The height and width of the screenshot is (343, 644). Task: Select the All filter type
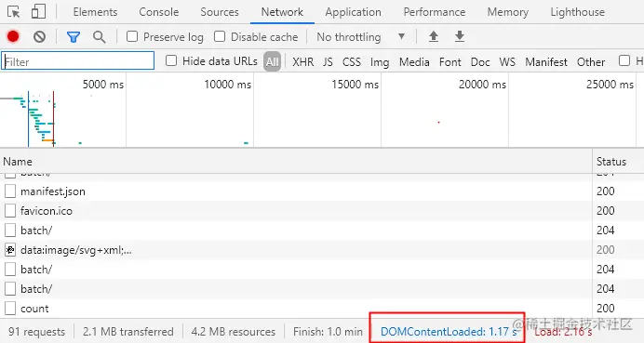click(273, 62)
